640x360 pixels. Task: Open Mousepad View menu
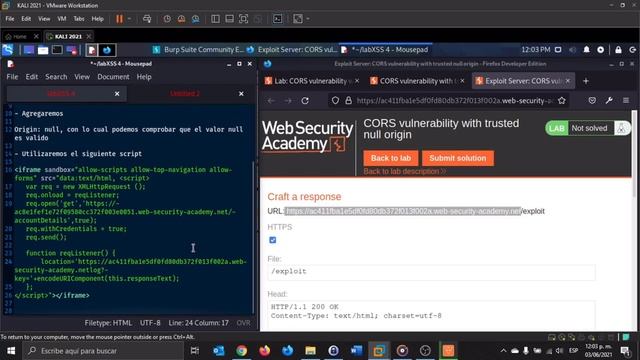coord(82,77)
